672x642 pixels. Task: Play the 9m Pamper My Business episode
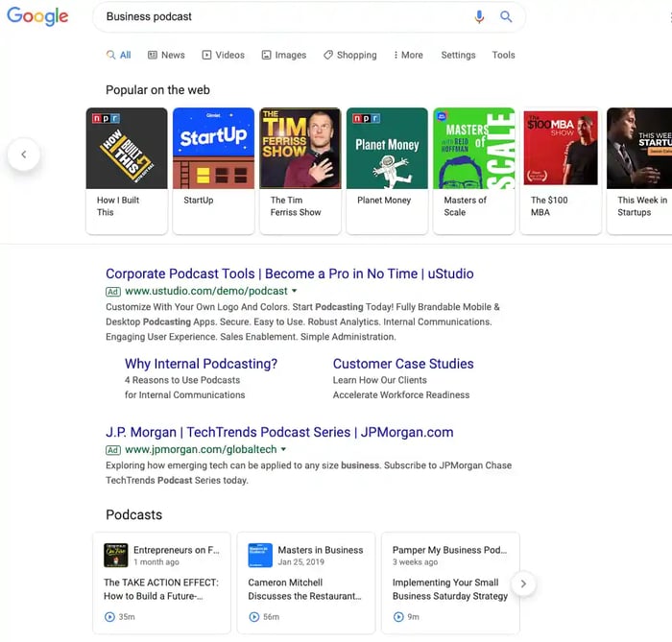tap(398, 617)
